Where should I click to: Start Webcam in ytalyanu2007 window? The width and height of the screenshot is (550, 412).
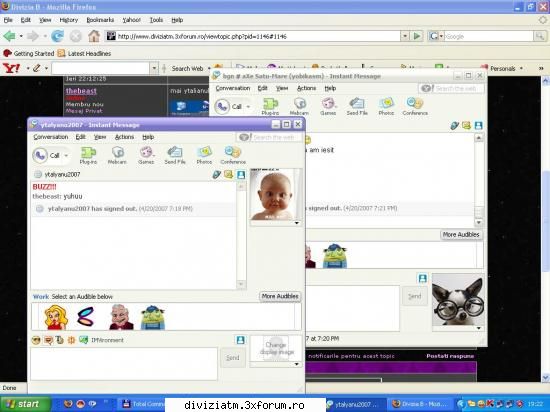117,155
